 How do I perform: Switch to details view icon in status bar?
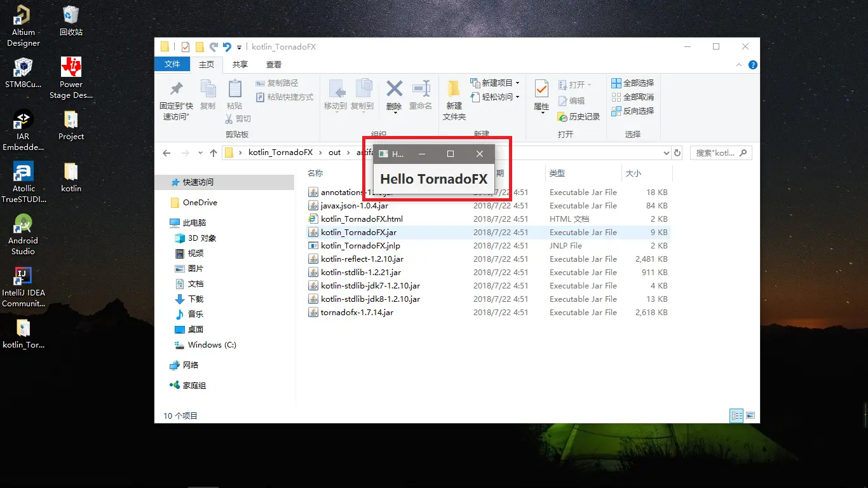click(x=736, y=416)
